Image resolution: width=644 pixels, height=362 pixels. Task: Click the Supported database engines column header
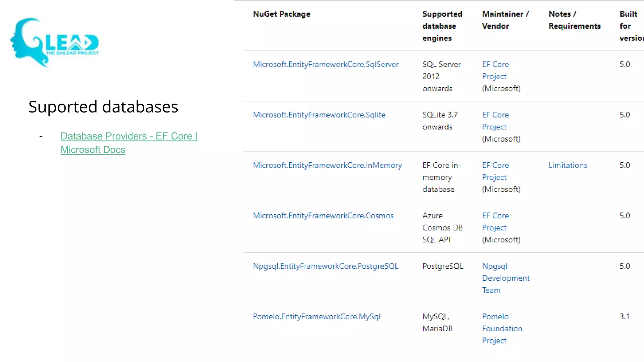[442, 26]
